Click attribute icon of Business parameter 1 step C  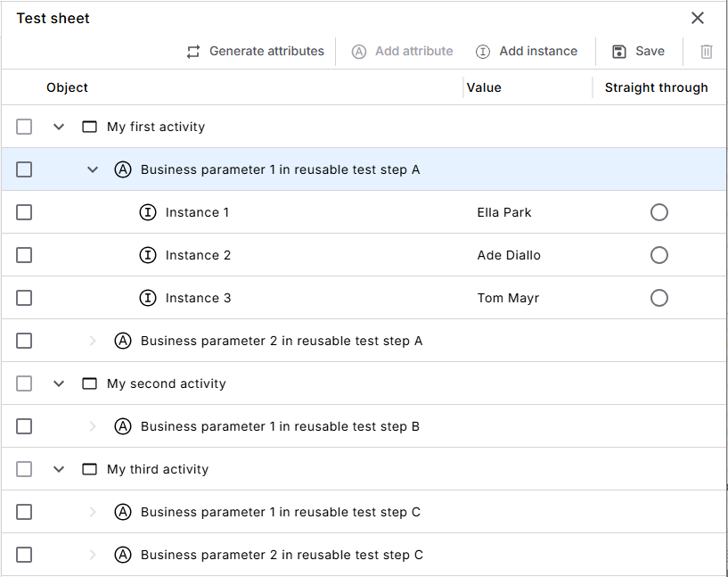click(123, 512)
